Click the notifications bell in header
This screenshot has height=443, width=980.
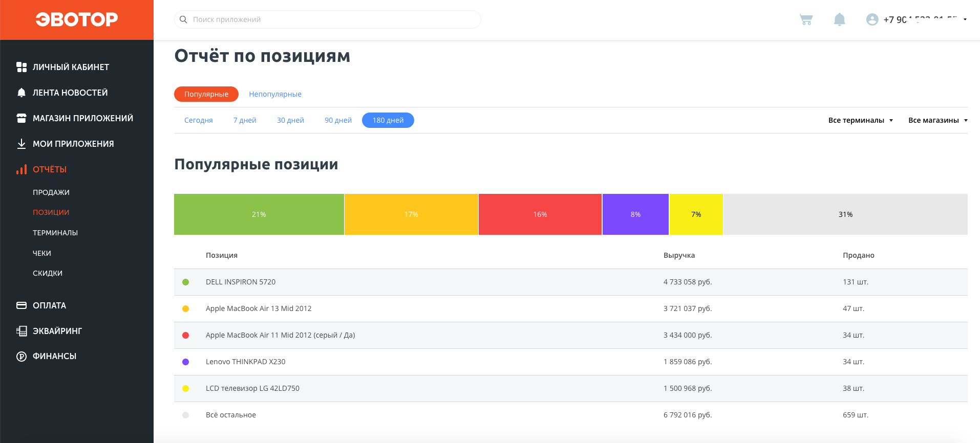(839, 19)
